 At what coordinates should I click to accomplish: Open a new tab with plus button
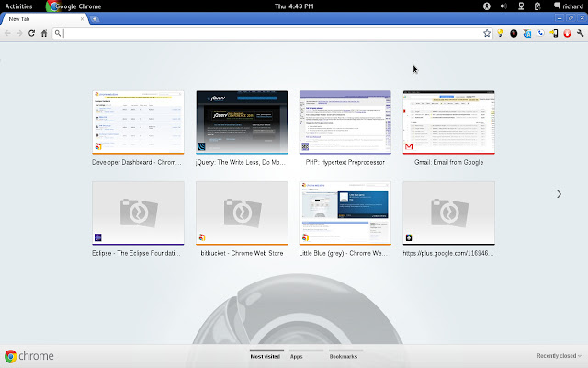pos(96,18)
